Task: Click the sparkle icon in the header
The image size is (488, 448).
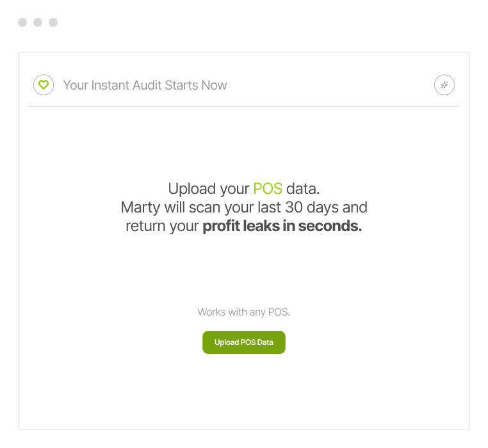Action: tap(444, 84)
